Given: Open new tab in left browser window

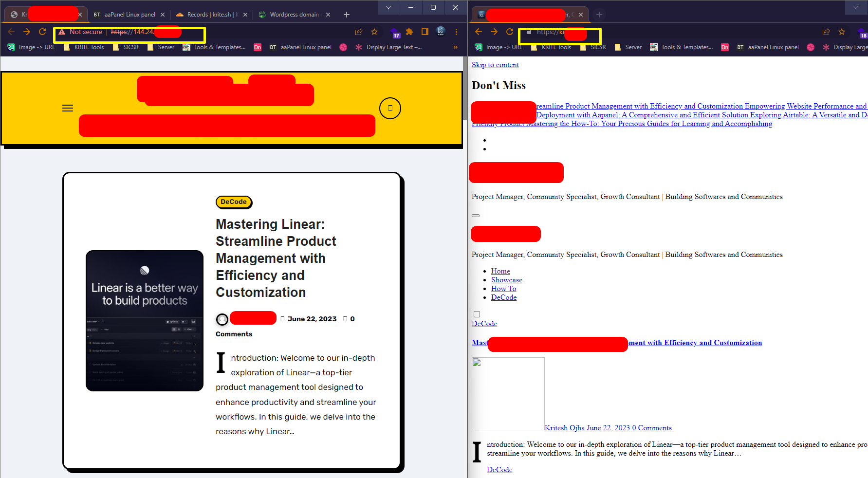Looking at the screenshot, I should (x=347, y=15).
